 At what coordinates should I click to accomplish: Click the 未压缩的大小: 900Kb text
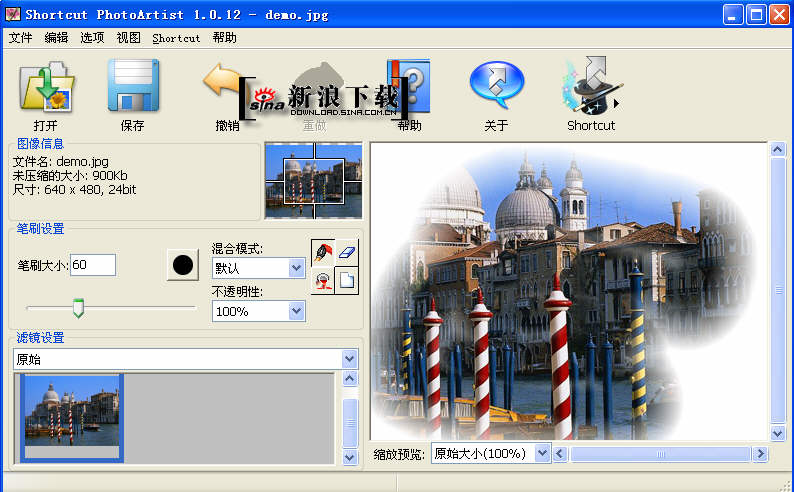click(x=70, y=176)
